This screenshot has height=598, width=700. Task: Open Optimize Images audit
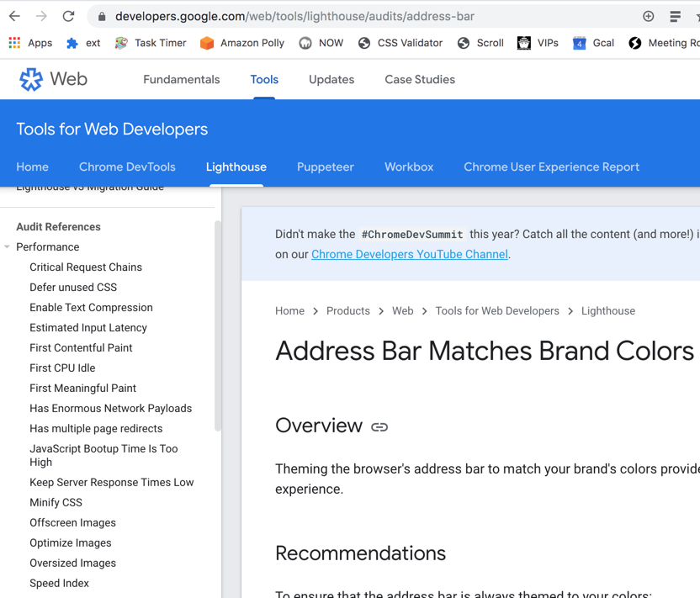click(71, 542)
